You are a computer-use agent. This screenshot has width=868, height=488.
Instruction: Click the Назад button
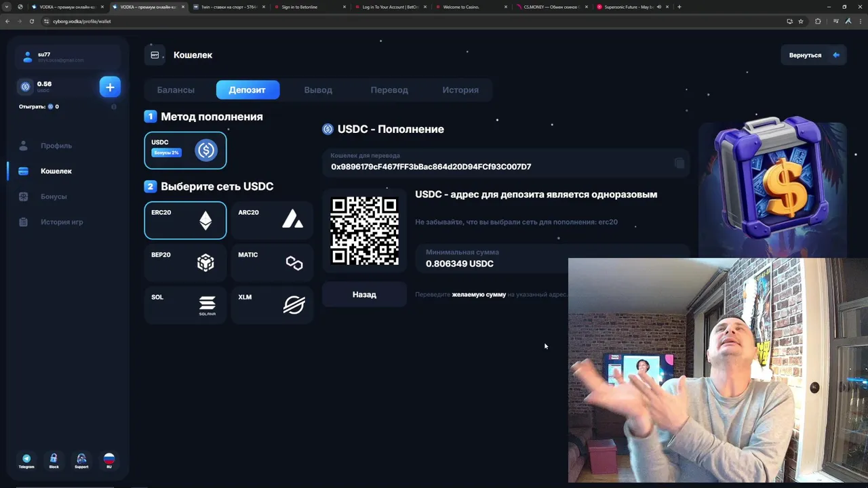tap(364, 294)
